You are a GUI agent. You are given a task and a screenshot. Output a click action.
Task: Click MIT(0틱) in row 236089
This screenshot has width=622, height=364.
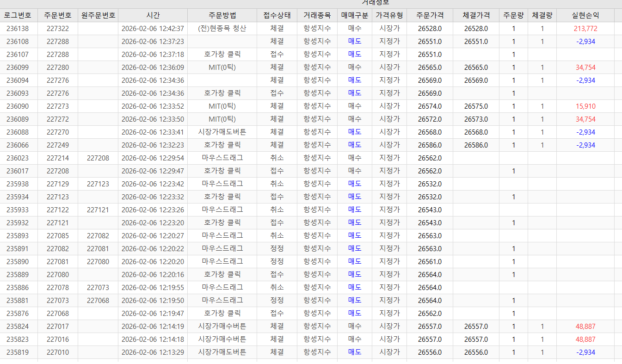[x=222, y=119]
